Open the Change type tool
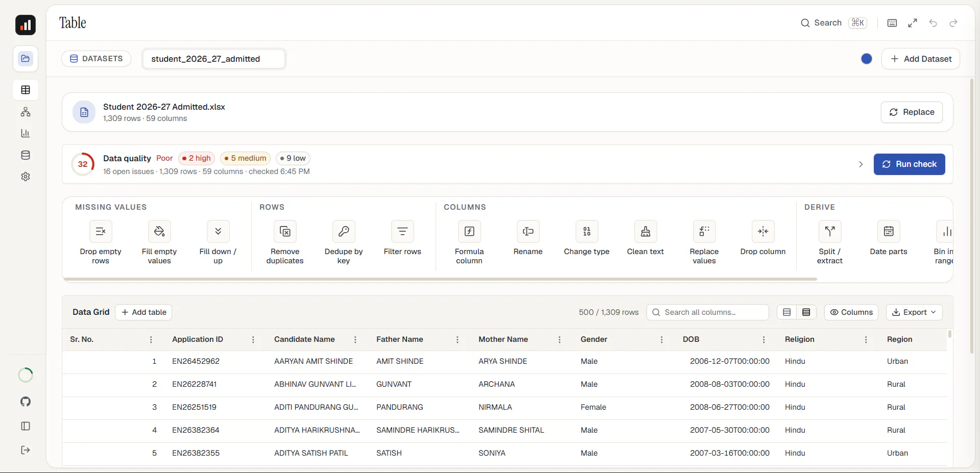The height and width of the screenshot is (473, 980). 587,238
